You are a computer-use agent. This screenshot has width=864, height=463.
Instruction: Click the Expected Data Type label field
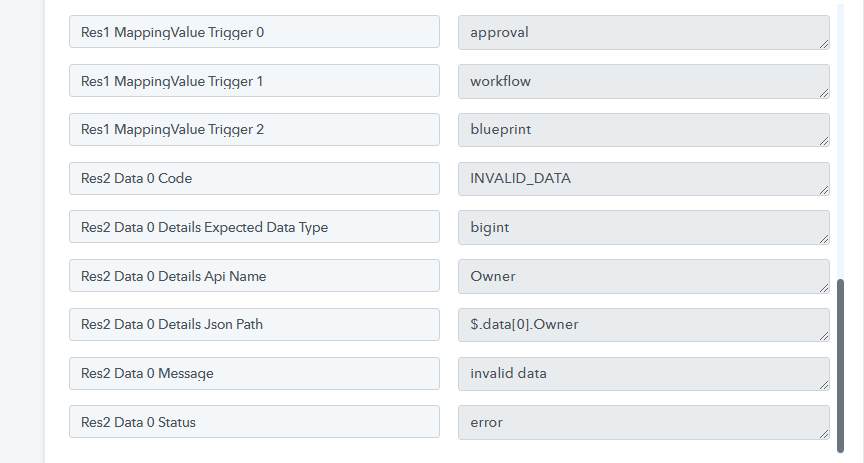tap(254, 227)
